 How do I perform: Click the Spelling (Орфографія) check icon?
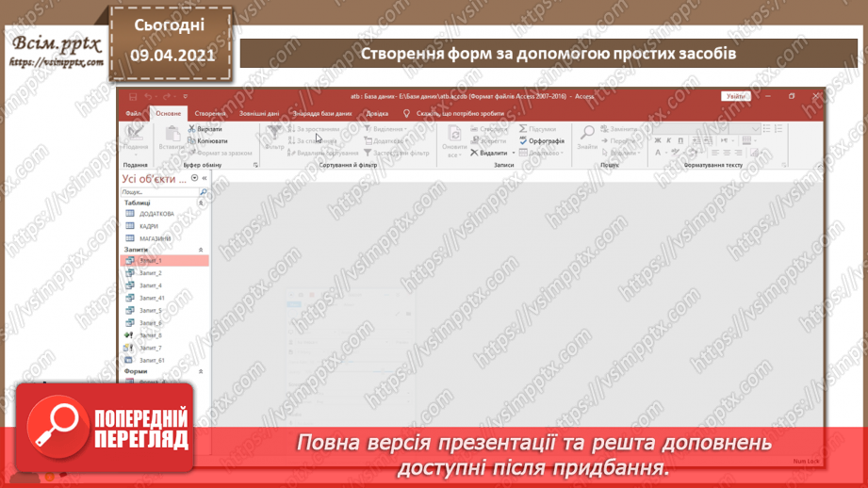(523, 141)
